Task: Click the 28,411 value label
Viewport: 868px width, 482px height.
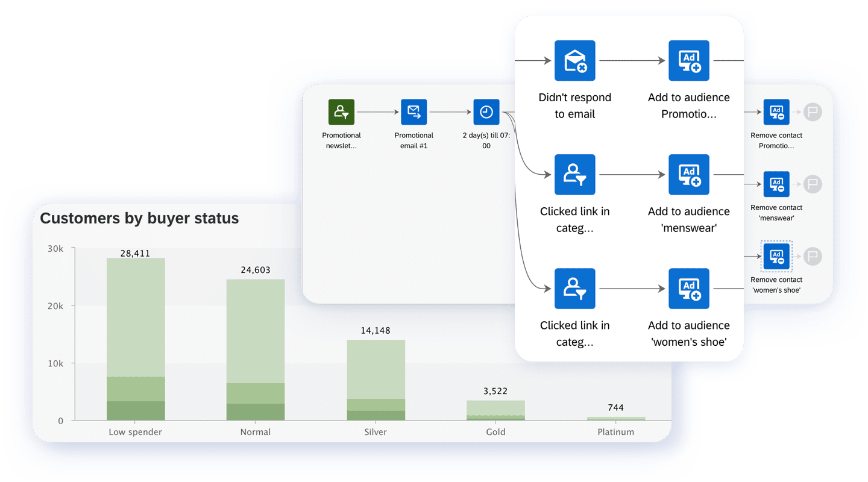Action: point(135,254)
